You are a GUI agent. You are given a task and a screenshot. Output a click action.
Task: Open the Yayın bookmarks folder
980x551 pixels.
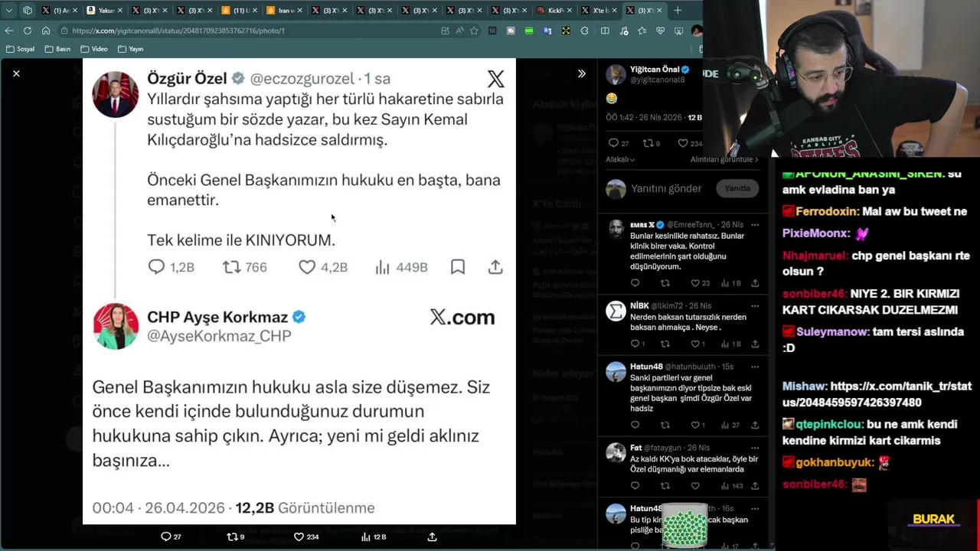[130, 49]
